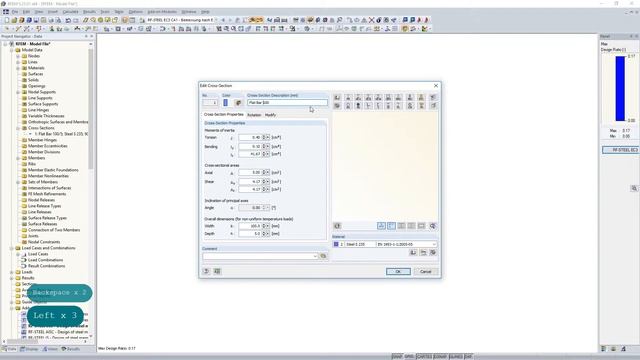Expand the Members tree node
The image size is (640, 360).
point(18,158)
